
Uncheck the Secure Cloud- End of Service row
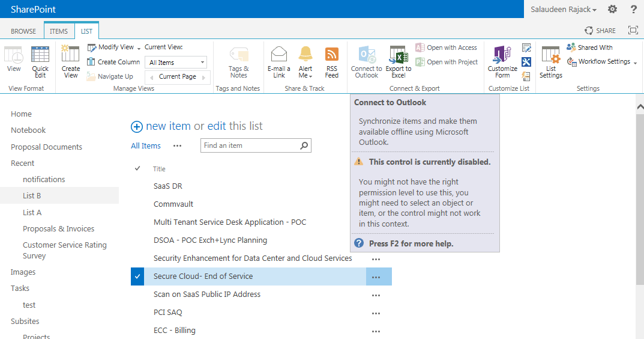pos(137,276)
